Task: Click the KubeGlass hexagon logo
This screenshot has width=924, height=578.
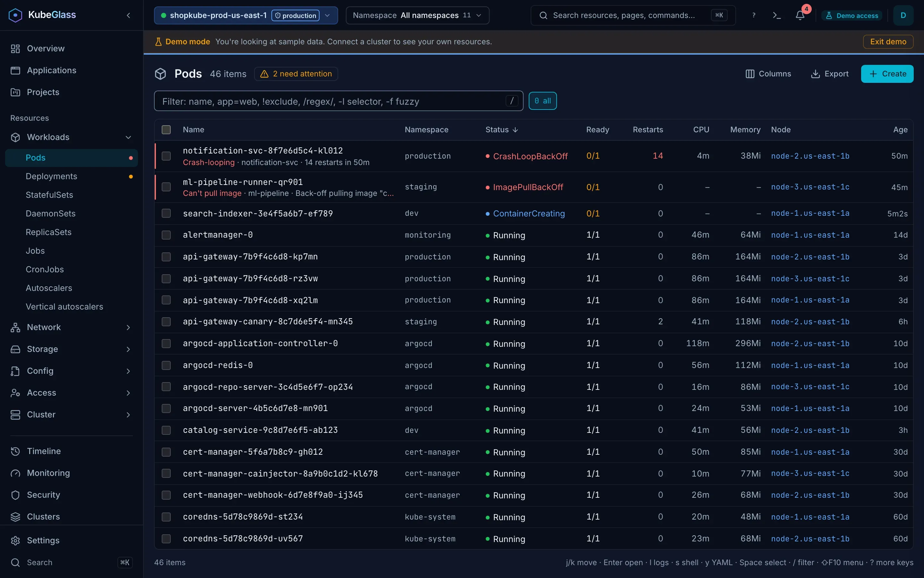Action: click(15, 15)
